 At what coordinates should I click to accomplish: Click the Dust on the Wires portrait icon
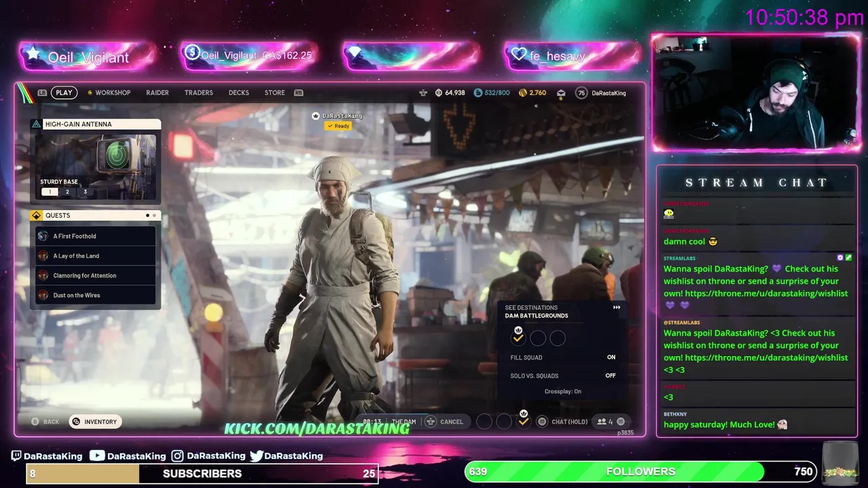click(43, 295)
